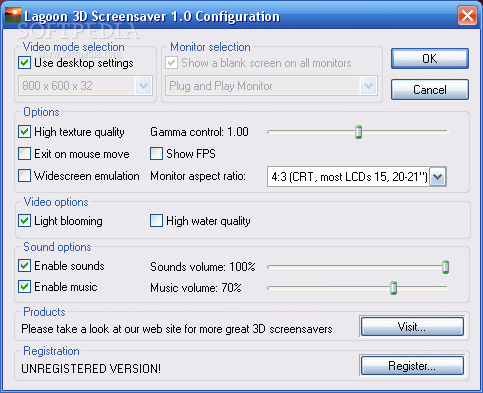The image size is (483, 393).
Task: Click the 'Monitor selection' group title
Action: point(210,47)
